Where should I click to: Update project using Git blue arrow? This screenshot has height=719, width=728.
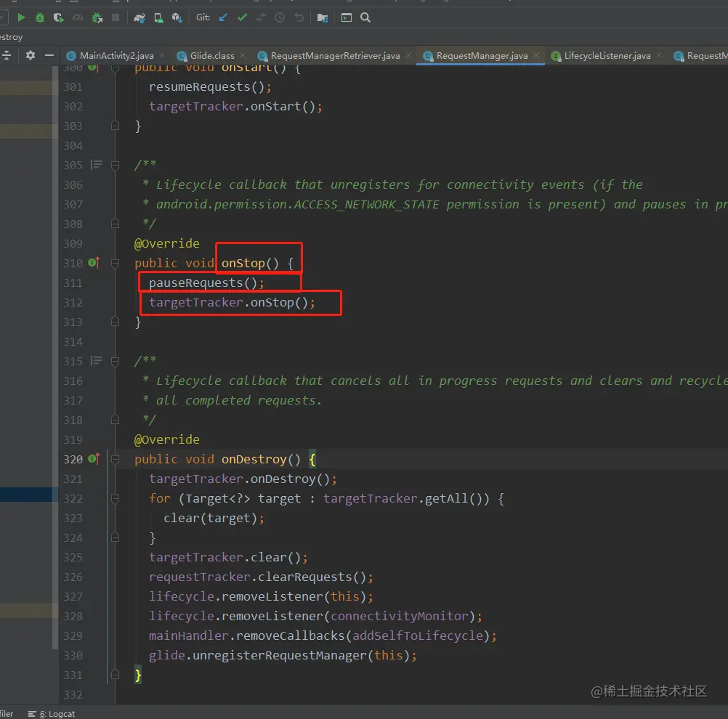click(x=223, y=17)
